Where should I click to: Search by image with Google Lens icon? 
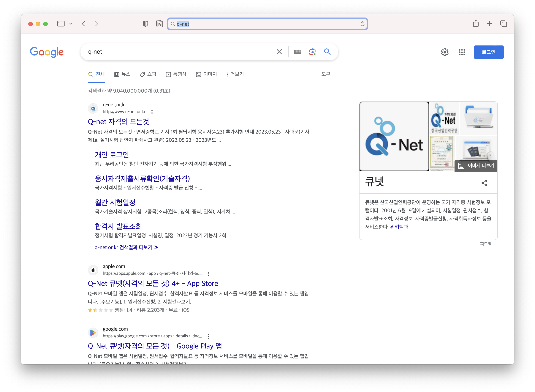pos(312,52)
